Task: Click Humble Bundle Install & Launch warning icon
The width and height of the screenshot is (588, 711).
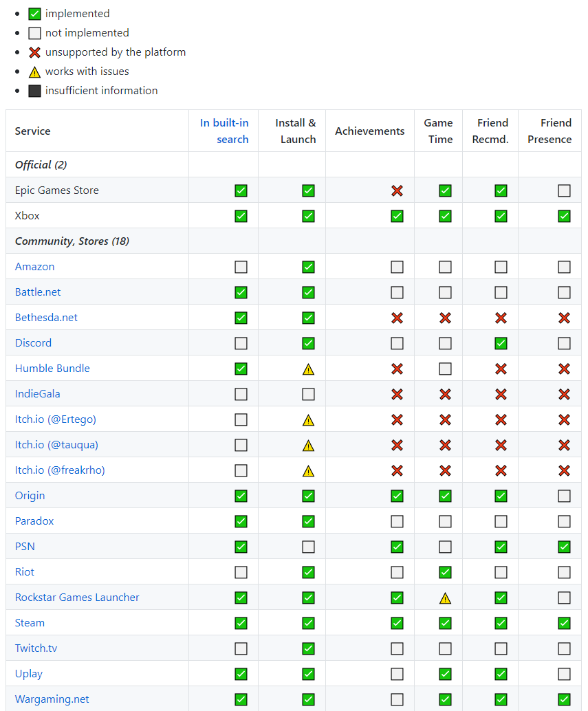Action: (x=308, y=369)
